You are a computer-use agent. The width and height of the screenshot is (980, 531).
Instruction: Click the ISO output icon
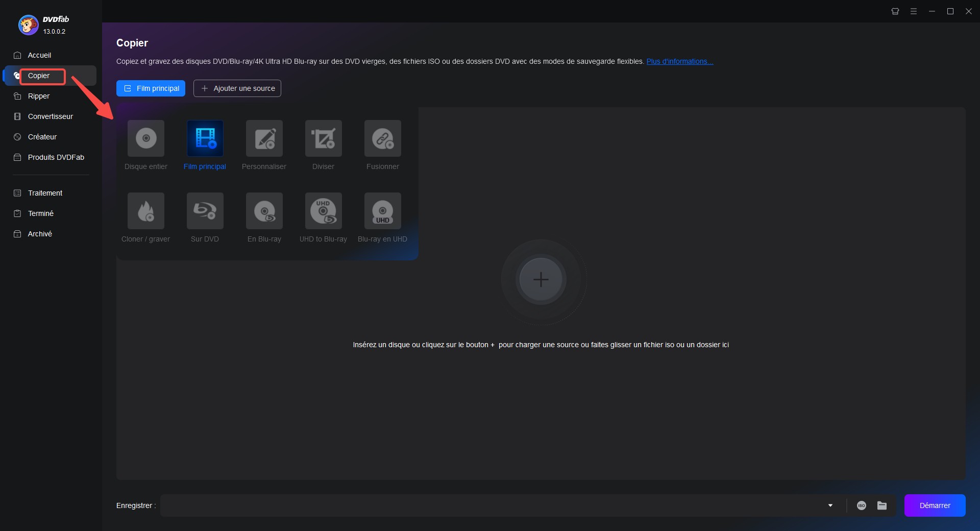(862, 505)
